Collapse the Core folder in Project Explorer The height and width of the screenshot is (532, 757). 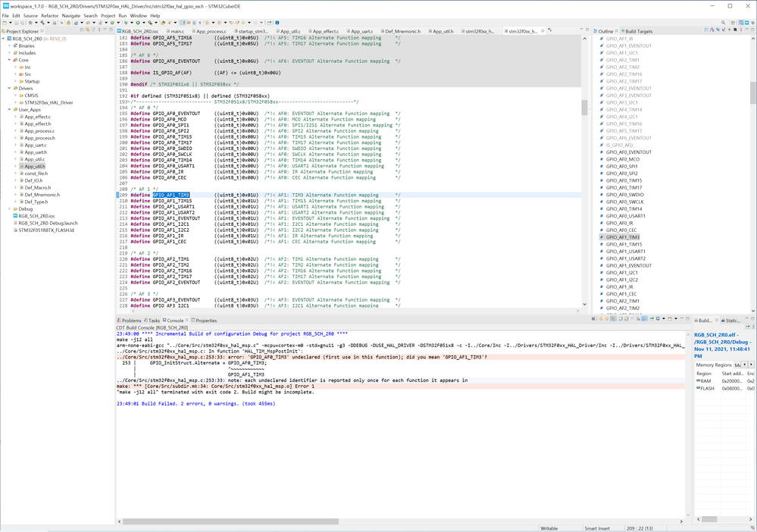pos(9,60)
